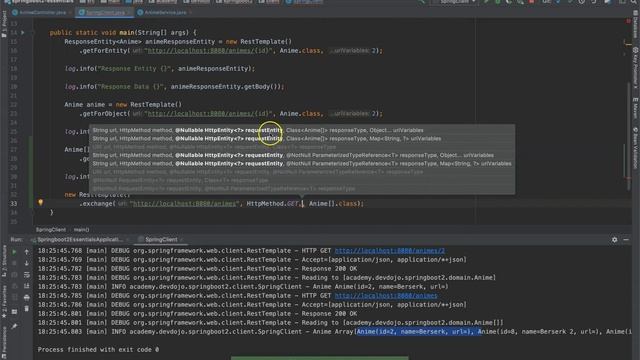Toggle scroll to end in Run console
Image resolution: width=640 pixels, height=360 pixels.
tap(27, 286)
